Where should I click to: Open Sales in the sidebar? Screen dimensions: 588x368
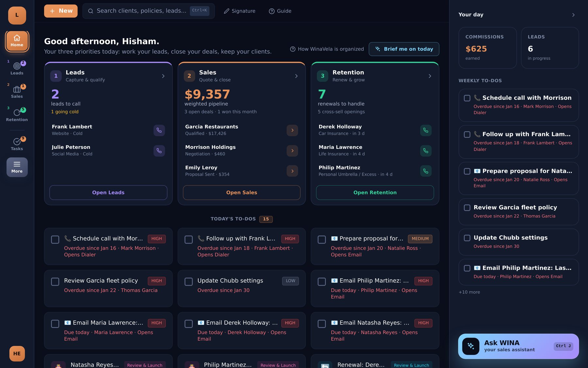[x=17, y=91]
